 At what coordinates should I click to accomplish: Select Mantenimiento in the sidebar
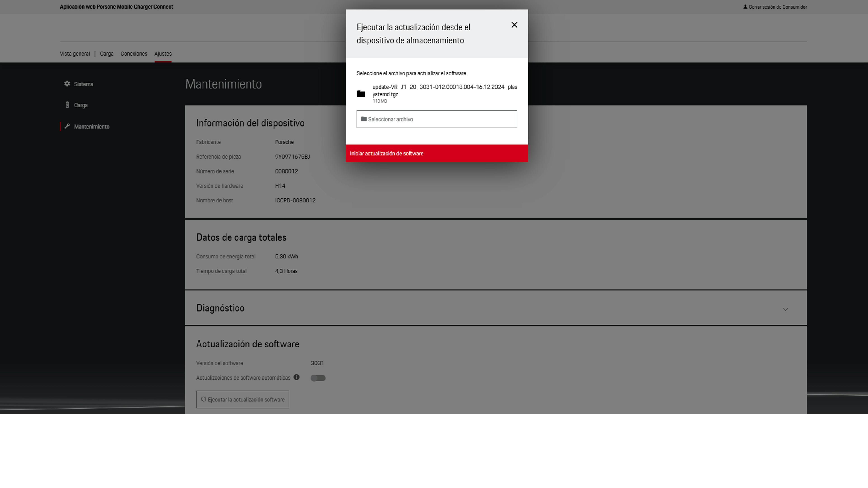(x=92, y=127)
